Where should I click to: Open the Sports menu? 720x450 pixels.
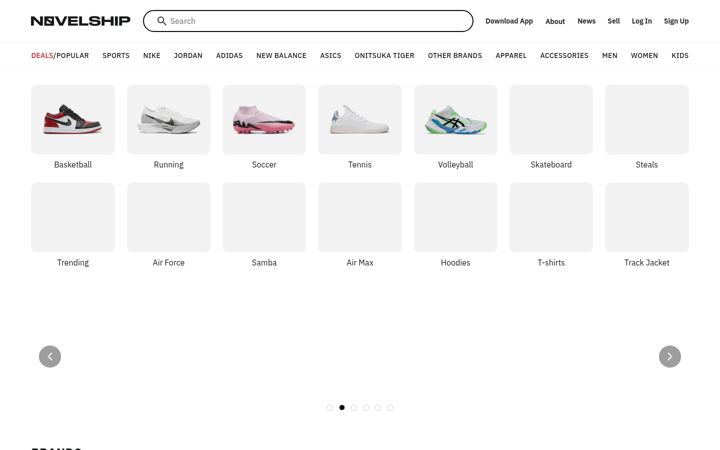(x=116, y=56)
